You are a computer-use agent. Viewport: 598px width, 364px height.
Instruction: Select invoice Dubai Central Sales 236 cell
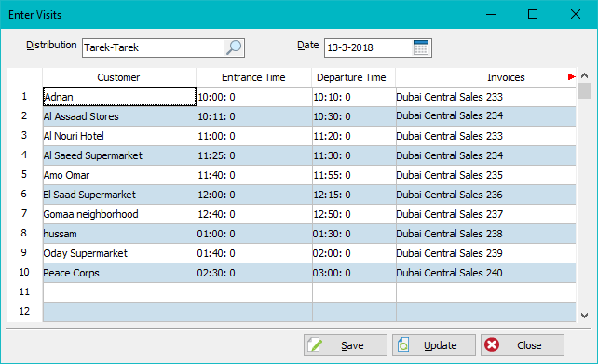(x=486, y=195)
